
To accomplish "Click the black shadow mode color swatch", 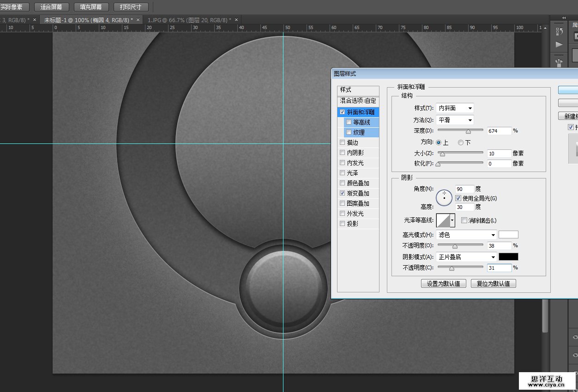I will [x=508, y=256].
